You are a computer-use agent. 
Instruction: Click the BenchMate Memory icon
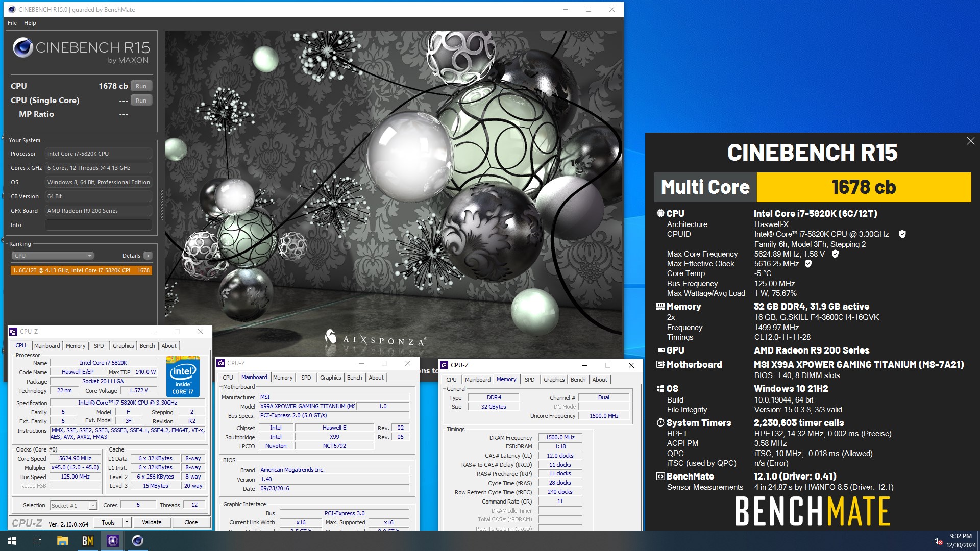pos(660,306)
